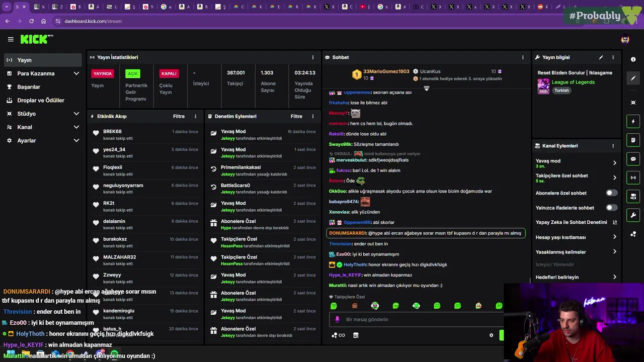Open Sohbet panel three-dot menu

[523, 57]
